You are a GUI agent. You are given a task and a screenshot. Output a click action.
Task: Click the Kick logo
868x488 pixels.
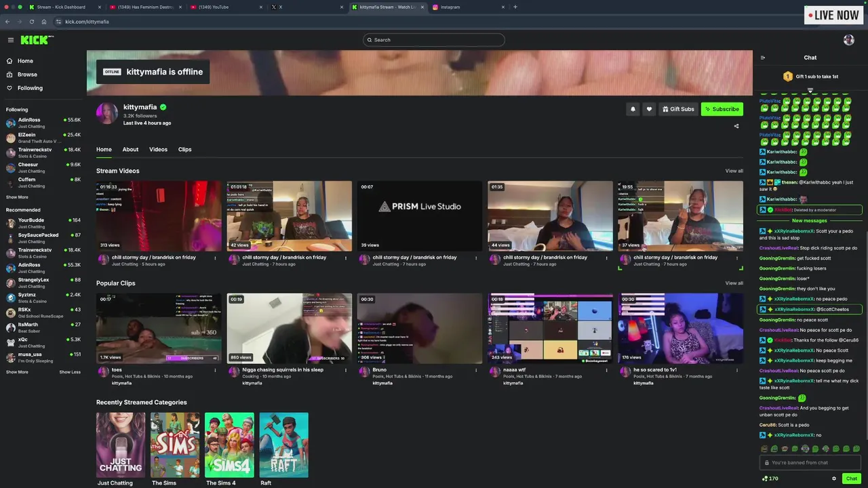pyautogui.click(x=37, y=40)
